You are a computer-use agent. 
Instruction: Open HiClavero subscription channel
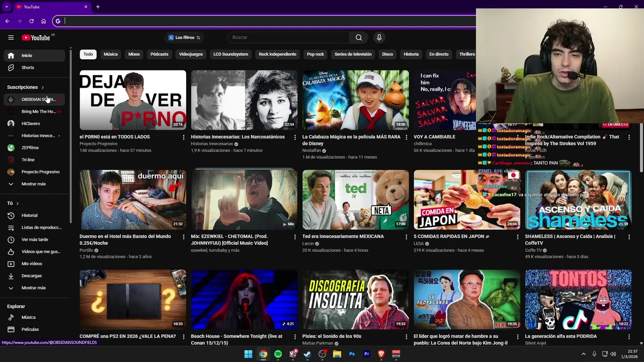tap(34, 124)
